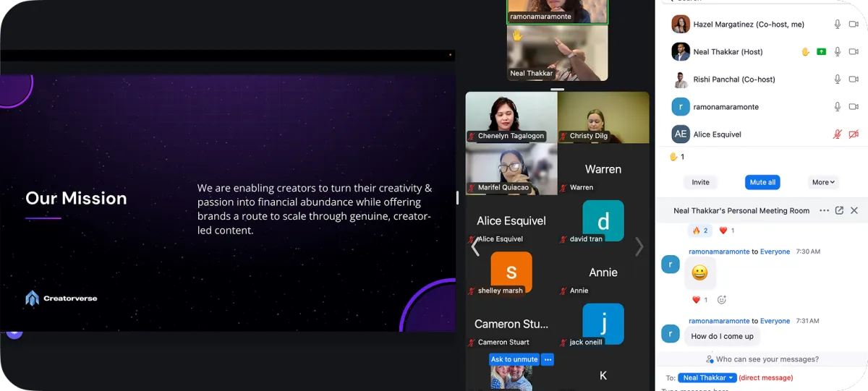Click the Cameron Stuart gallery tile
868x391 pixels.
511,324
